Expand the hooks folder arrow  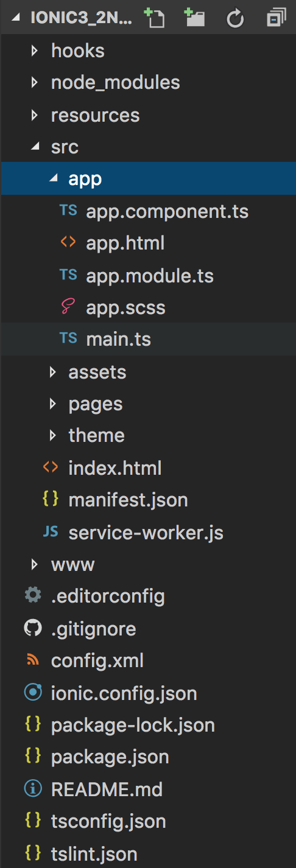click(x=35, y=51)
